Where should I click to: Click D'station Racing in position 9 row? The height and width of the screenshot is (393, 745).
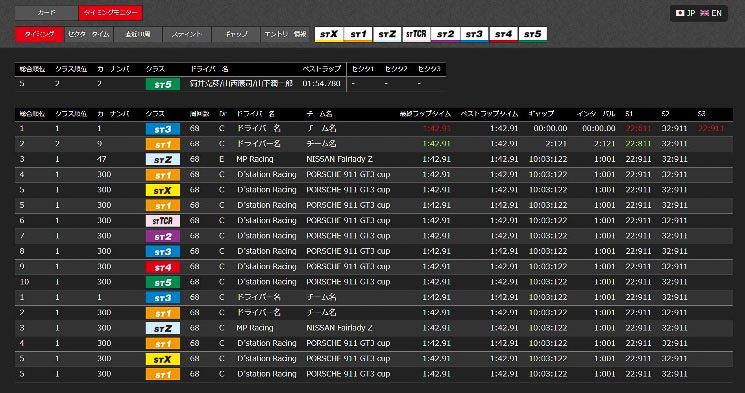[267, 267]
